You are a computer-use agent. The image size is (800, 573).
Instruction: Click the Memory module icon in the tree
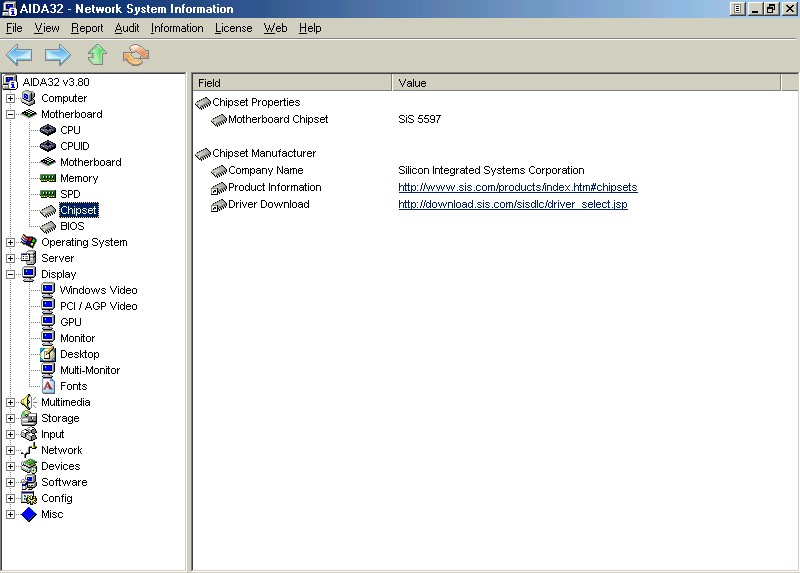tap(47, 178)
